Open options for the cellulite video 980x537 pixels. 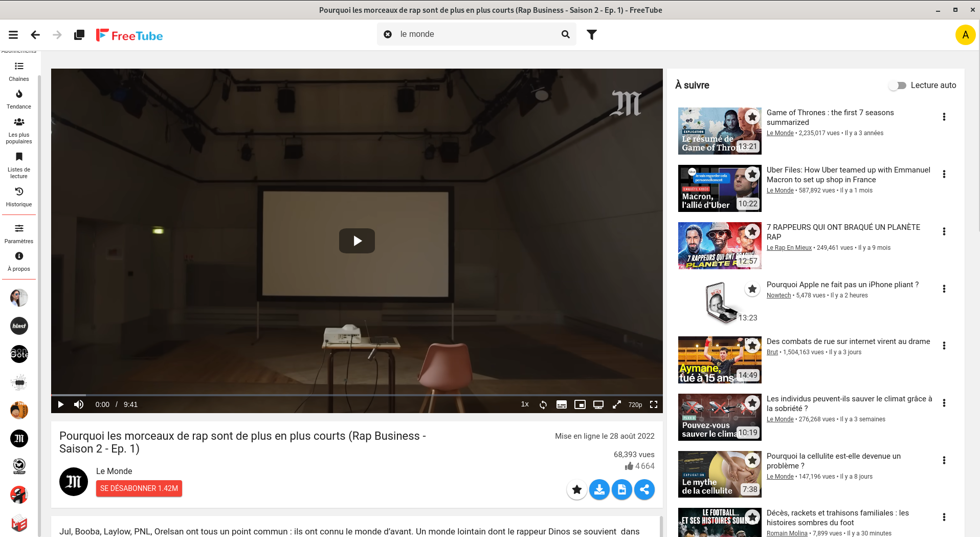pyautogui.click(x=944, y=460)
